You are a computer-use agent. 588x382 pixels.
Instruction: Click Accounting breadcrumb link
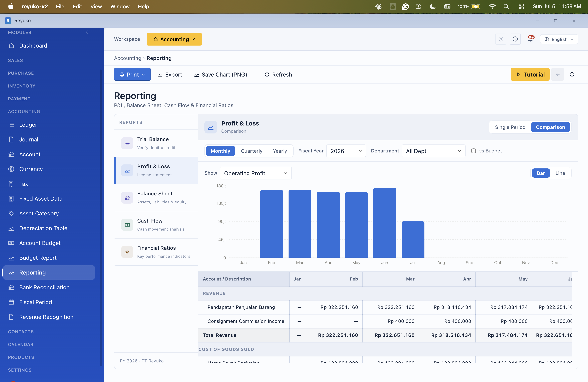(127, 58)
